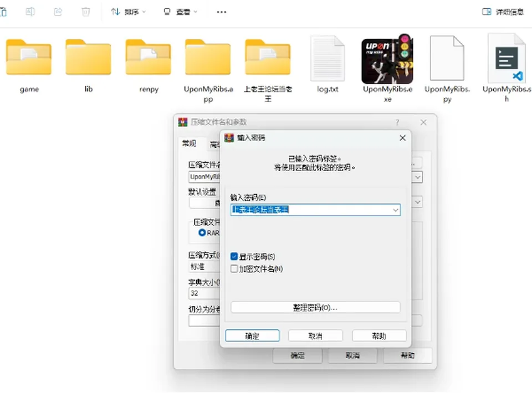The image size is (532, 393).
Task: Select the UponMyRibs.exe game icon
Action: coord(387,59)
